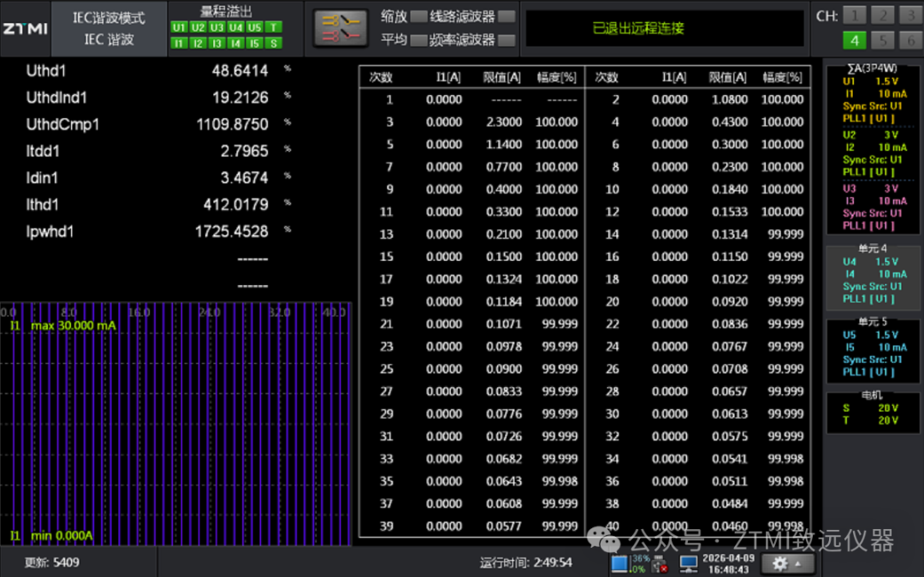Open the 单元 4 element settings panel
The height and width of the screenshot is (577, 924).
872,274
